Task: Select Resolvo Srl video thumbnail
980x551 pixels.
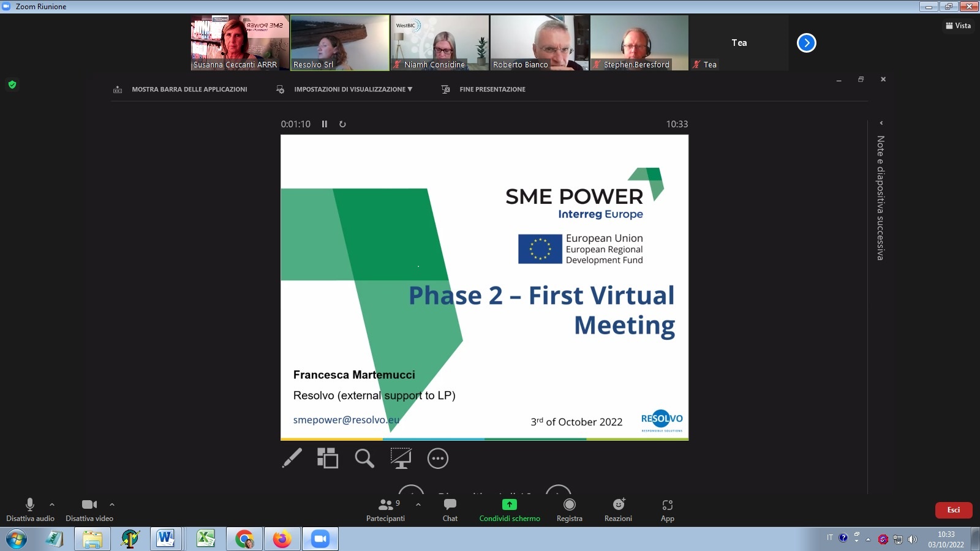Action: pos(339,43)
